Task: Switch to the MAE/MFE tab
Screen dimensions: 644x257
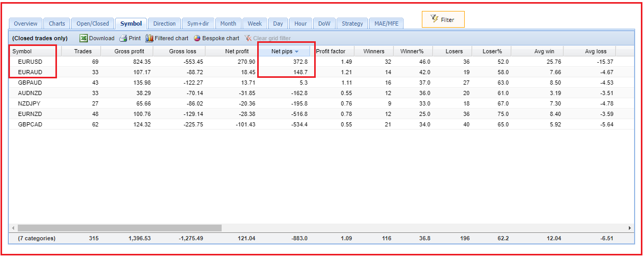Action: pos(386,24)
